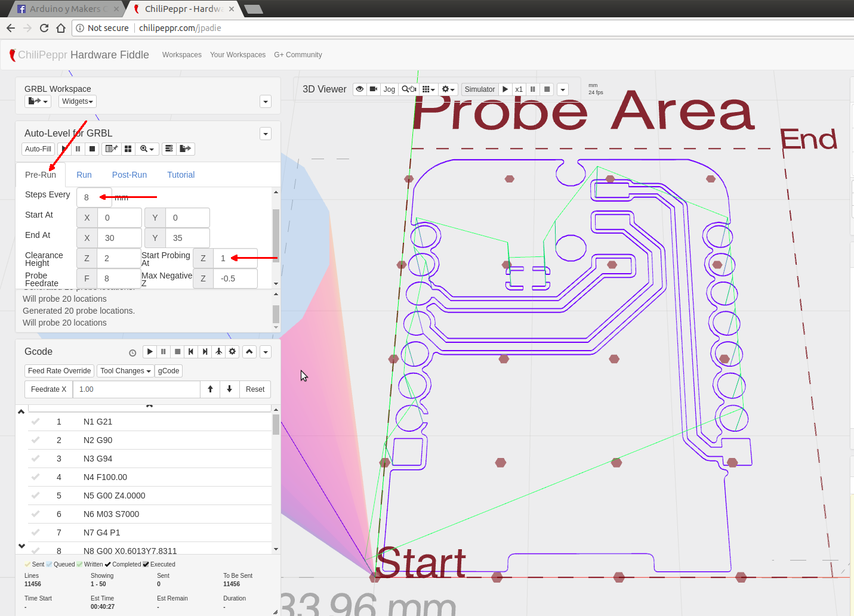Open the Tool Changes dropdown
The height and width of the screenshot is (616, 854).
(125, 370)
